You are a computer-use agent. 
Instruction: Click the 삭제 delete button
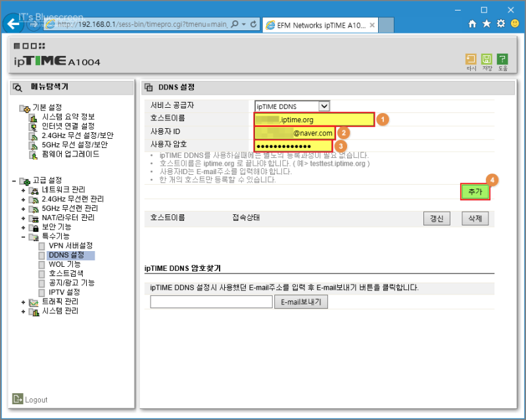point(475,219)
